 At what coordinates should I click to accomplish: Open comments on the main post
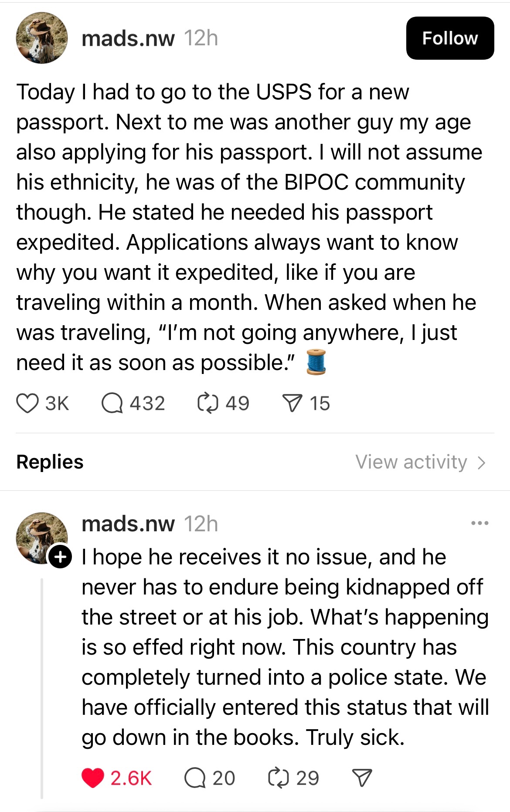pos(112,403)
